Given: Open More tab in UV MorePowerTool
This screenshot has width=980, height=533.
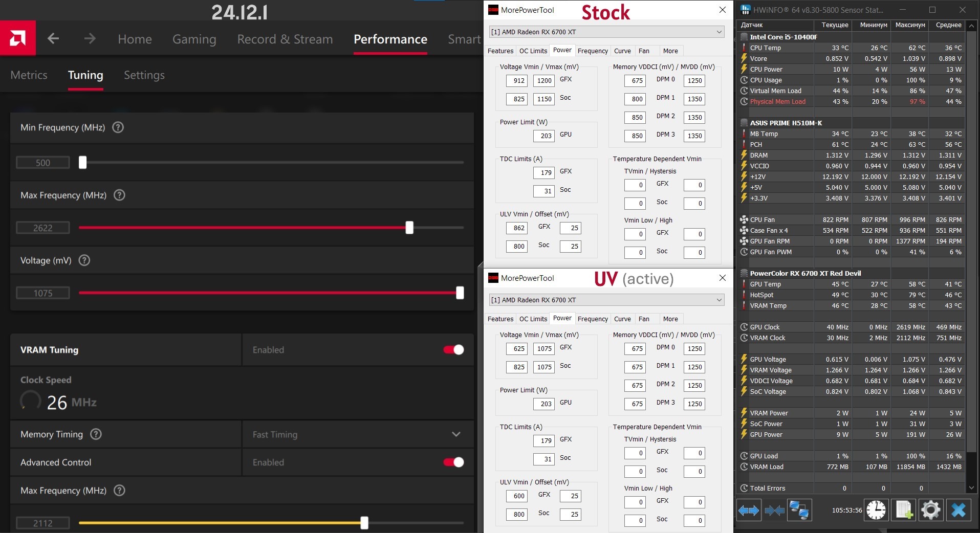Looking at the screenshot, I should point(670,319).
